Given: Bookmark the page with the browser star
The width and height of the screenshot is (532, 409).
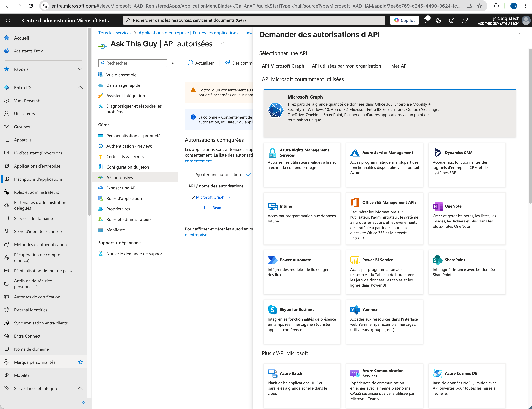Looking at the screenshot, I should [480, 6].
